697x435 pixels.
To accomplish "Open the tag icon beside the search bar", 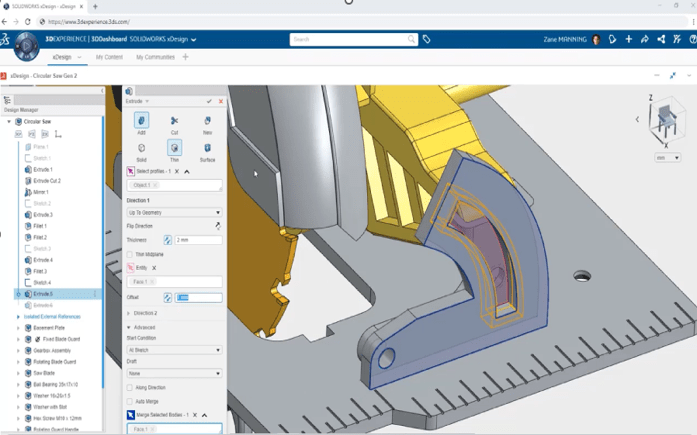I will tap(426, 40).
